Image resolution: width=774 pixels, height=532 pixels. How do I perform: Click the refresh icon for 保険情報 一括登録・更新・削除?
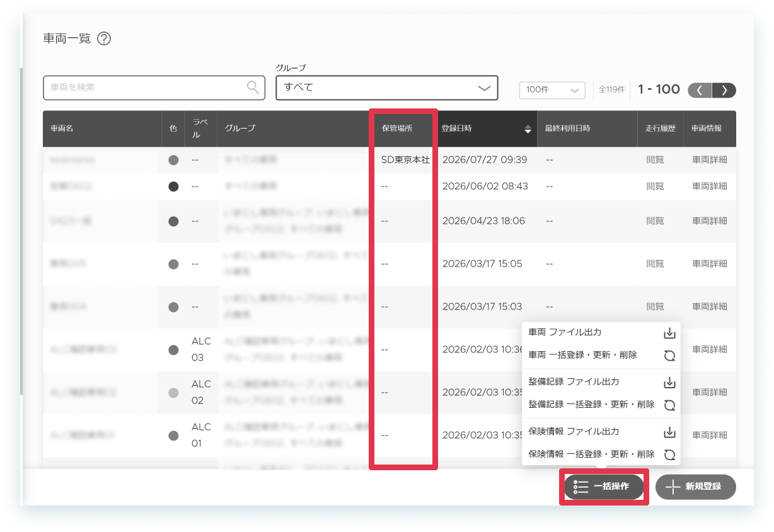[669, 454]
